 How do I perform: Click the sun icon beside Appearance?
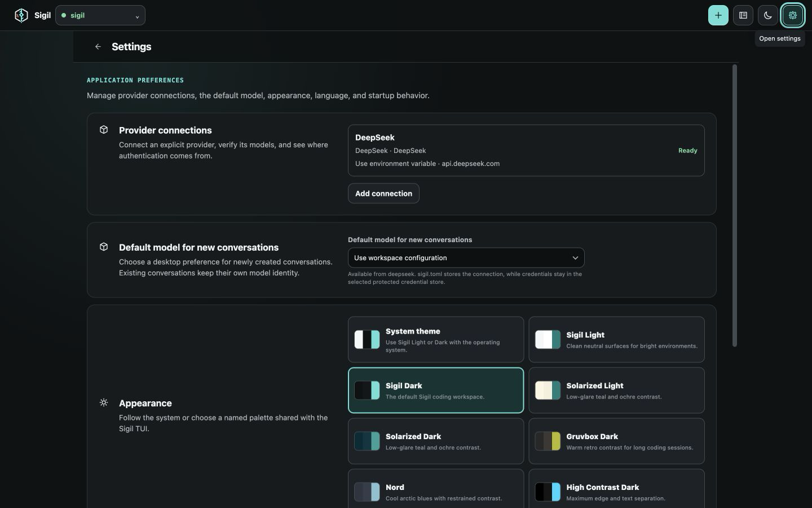[x=104, y=403]
